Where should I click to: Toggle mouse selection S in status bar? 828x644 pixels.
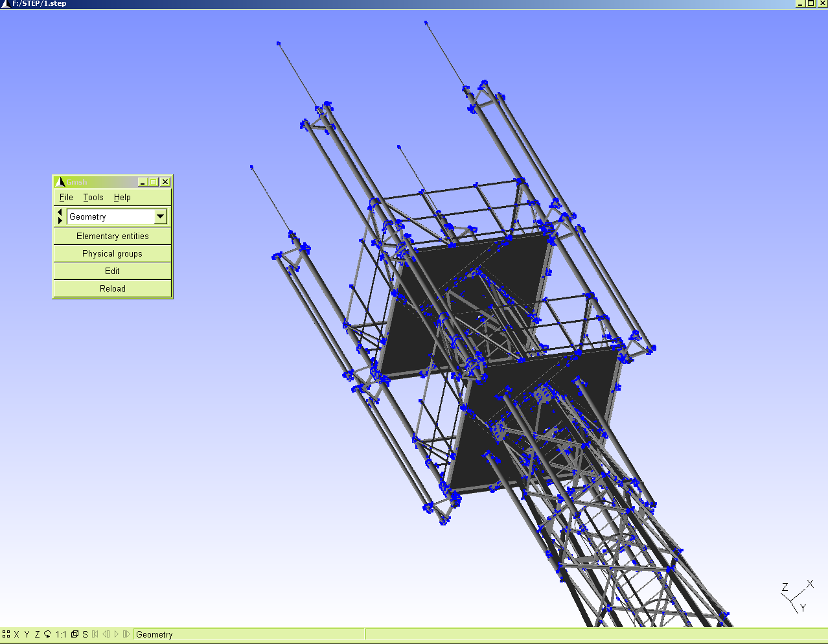[85, 634]
